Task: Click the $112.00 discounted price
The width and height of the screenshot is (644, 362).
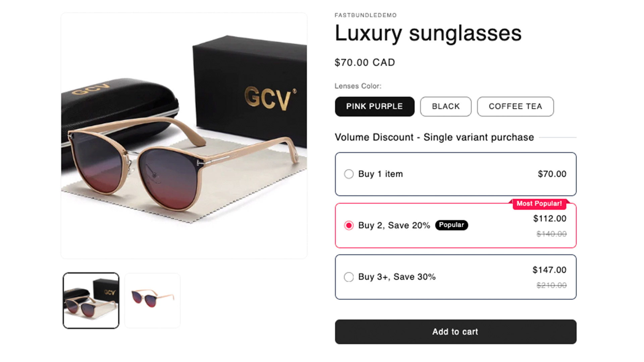Action: coord(549,219)
